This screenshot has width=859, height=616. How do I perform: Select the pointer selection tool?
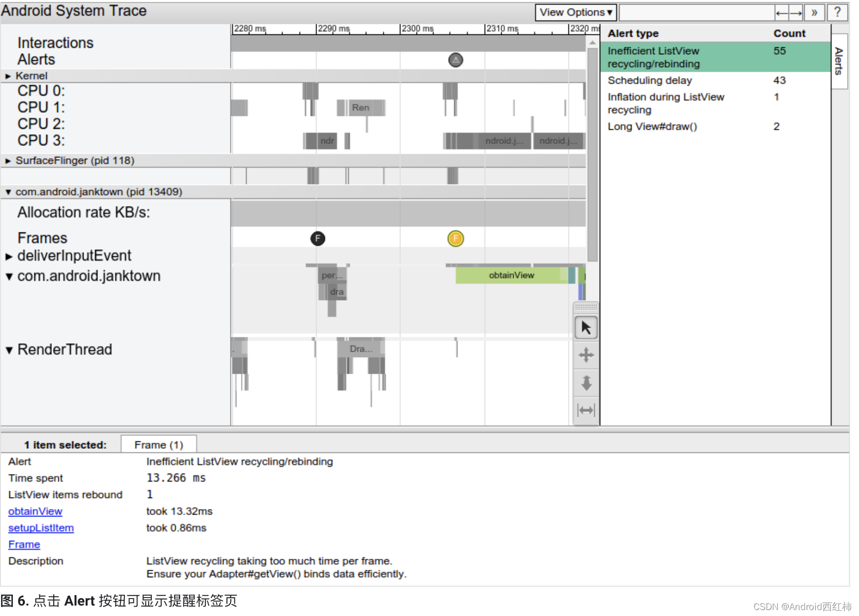[586, 327]
